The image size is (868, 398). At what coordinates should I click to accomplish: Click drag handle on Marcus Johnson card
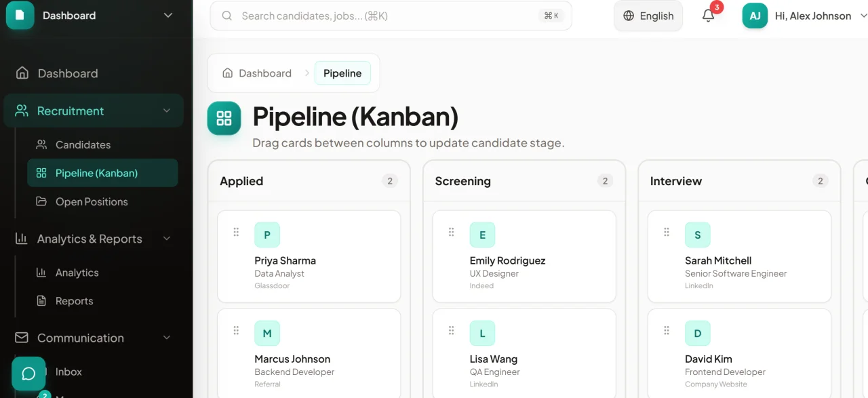pos(236,330)
